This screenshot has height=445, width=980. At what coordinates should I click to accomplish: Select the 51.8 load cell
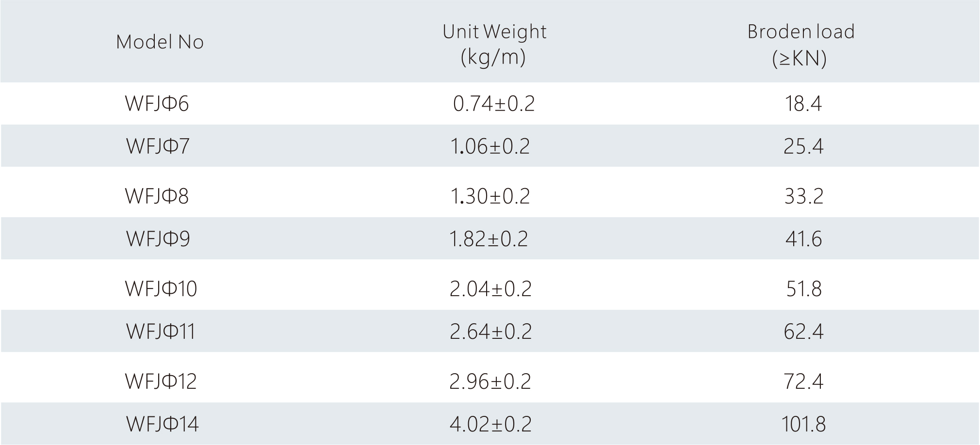[x=804, y=289]
